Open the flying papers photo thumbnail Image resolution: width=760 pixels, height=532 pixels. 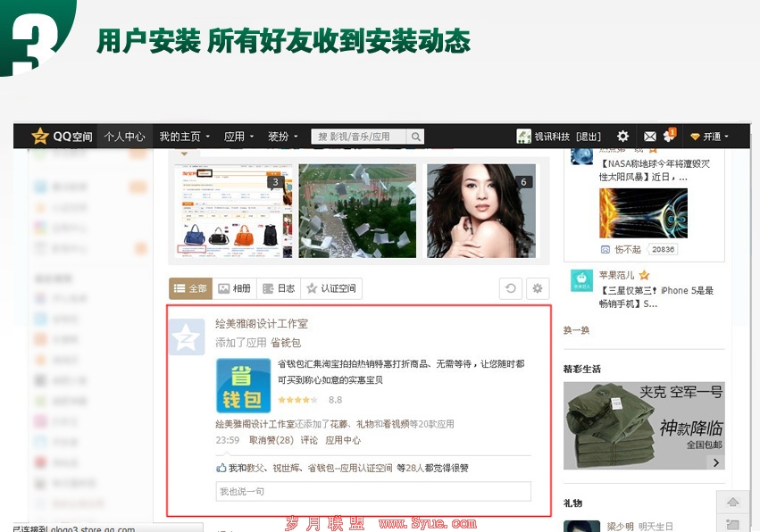point(357,211)
